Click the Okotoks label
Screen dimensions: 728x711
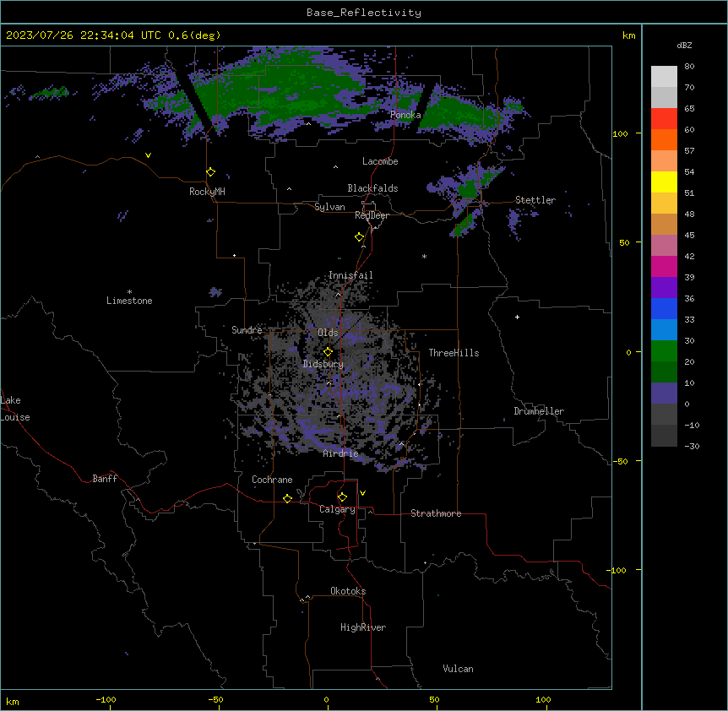(x=348, y=591)
